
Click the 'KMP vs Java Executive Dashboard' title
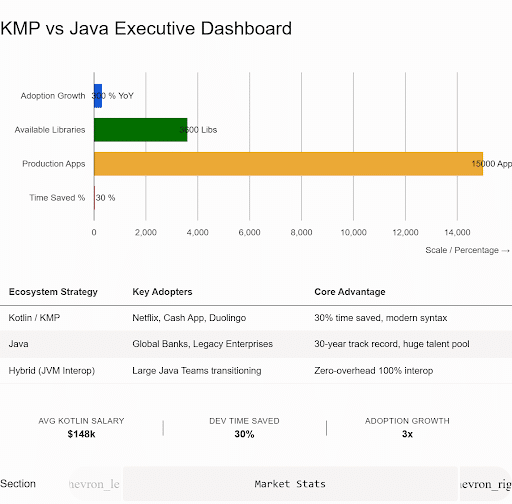coord(146,28)
